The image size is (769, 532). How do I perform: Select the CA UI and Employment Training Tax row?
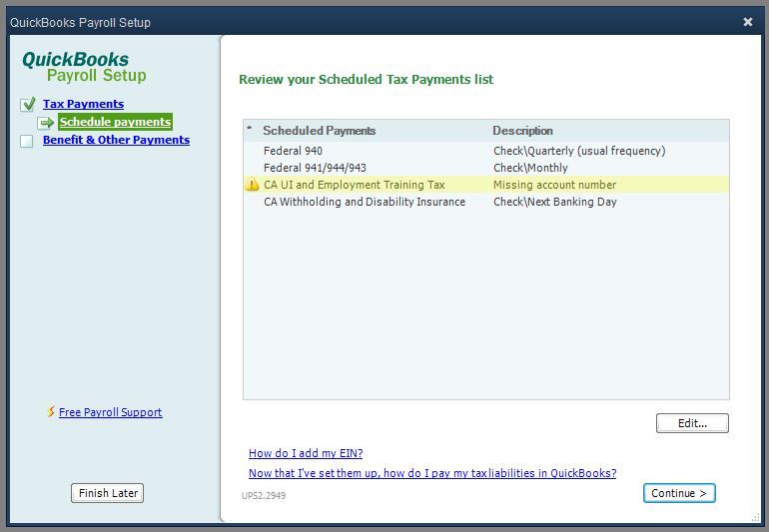click(x=486, y=185)
